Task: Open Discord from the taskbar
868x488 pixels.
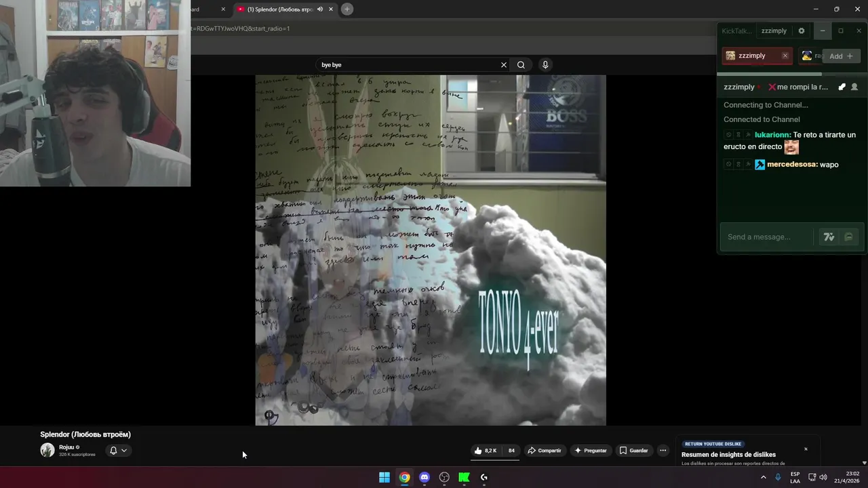Action: [x=425, y=477]
